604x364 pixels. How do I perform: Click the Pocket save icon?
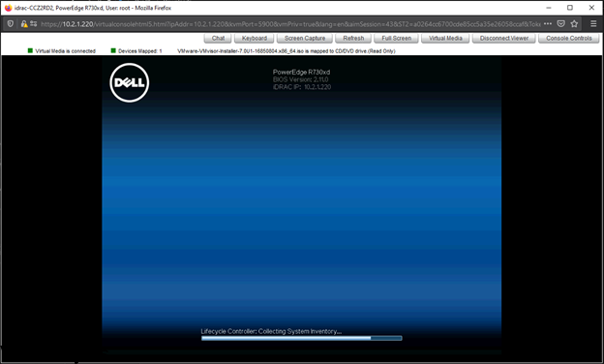pyautogui.click(x=561, y=24)
